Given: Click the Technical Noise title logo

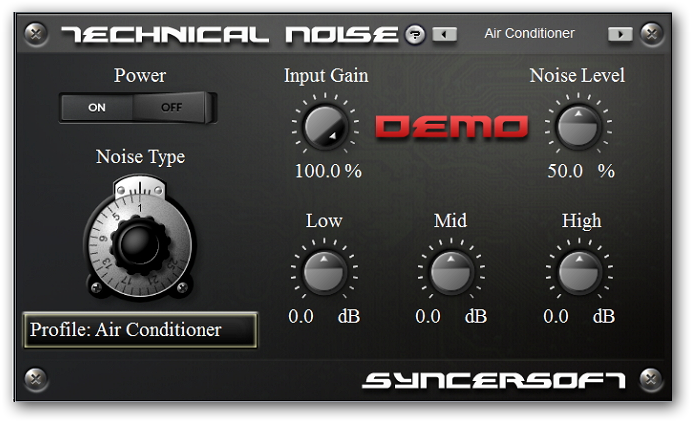Looking at the screenshot, I should (229, 35).
